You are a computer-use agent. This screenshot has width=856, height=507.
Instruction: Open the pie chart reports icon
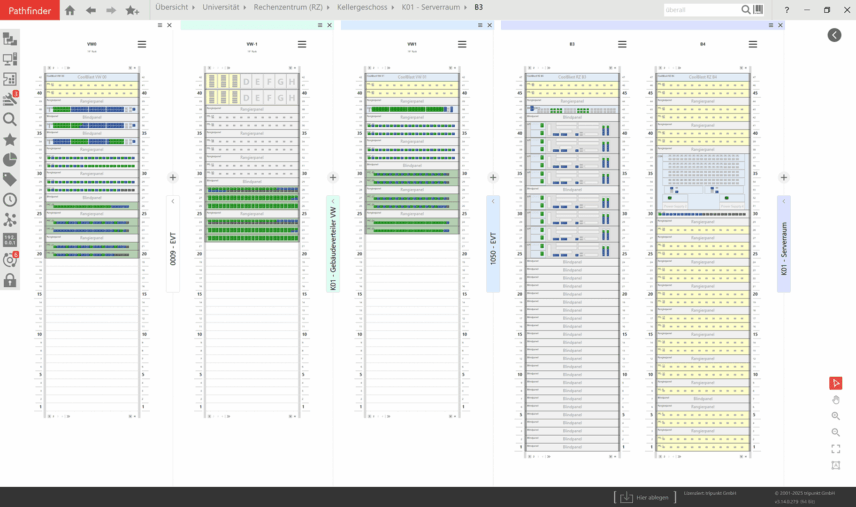pos(10,160)
